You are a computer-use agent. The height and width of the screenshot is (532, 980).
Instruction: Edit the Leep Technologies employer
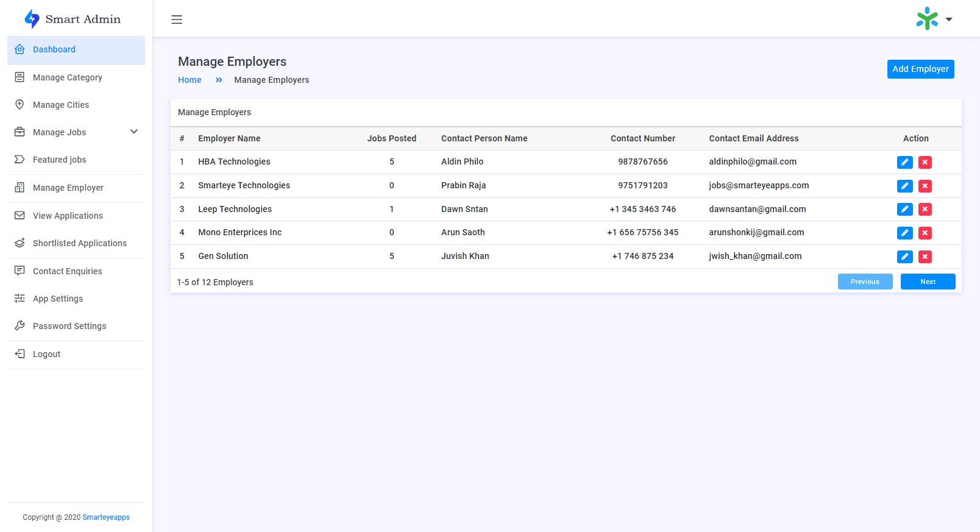click(904, 210)
